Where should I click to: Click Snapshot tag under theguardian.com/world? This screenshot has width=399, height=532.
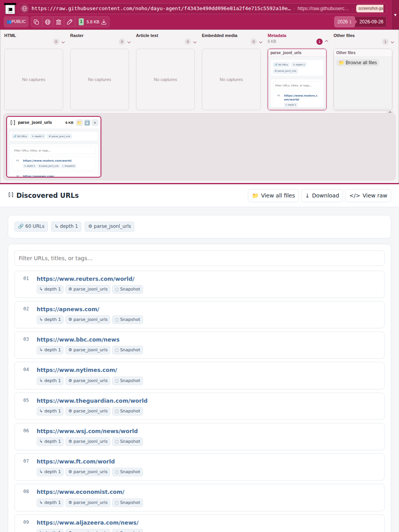pyautogui.click(x=127, y=411)
